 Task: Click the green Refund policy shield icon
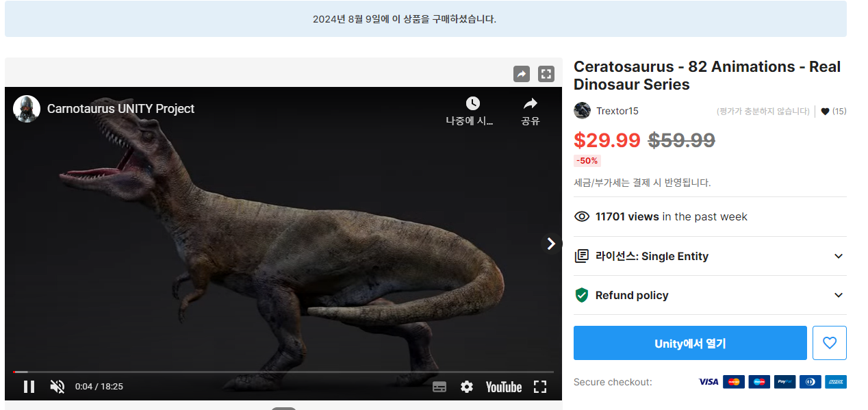point(582,295)
